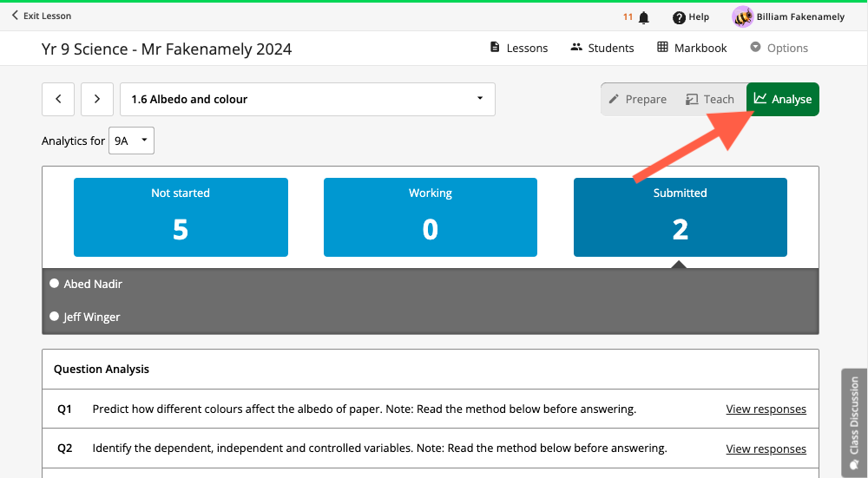Click the Yr 9 Science class title
Screen dimensions: 868x478
pyautogui.click(x=167, y=49)
